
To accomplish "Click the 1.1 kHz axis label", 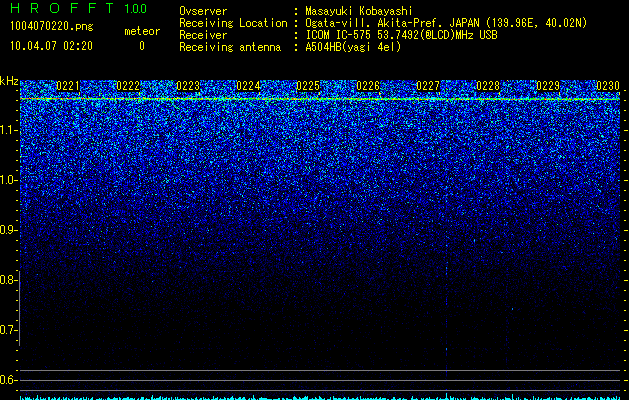I will (x=8, y=130).
